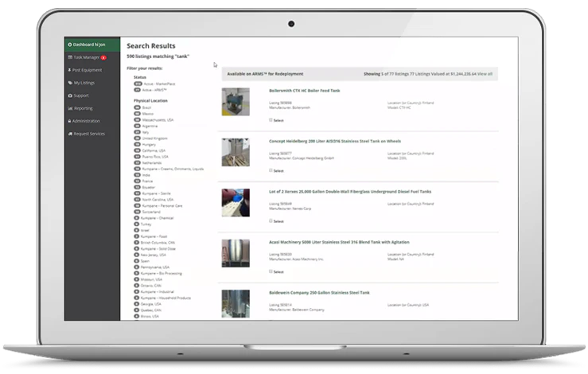The height and width of the screenshot is (374, 588).
Task: Click the My Listings tag icon
Action: [70, 83]
